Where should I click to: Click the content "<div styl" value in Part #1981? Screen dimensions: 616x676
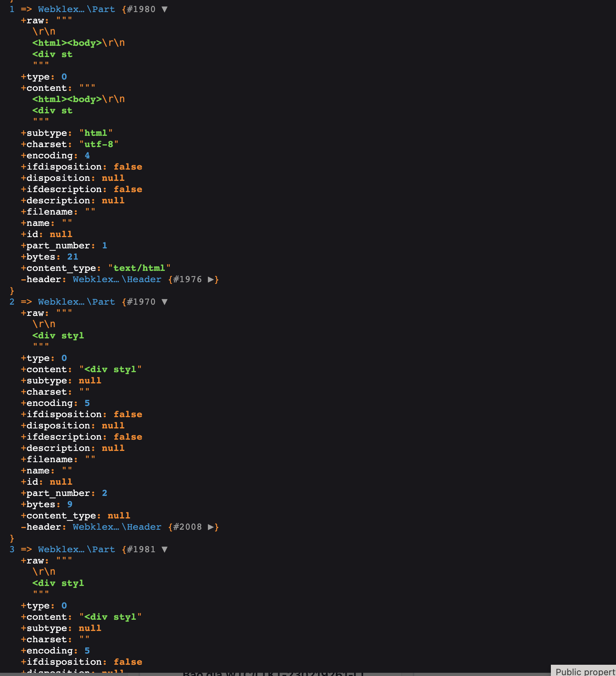point(111,617)
